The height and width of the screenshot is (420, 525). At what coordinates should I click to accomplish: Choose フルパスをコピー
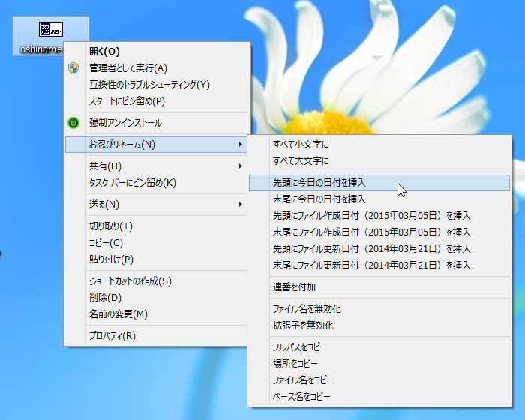coord(379,347)
